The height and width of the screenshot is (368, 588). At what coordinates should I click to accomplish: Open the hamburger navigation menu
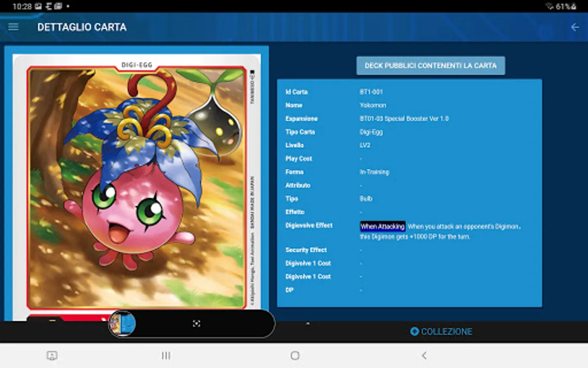pos(13,27)
